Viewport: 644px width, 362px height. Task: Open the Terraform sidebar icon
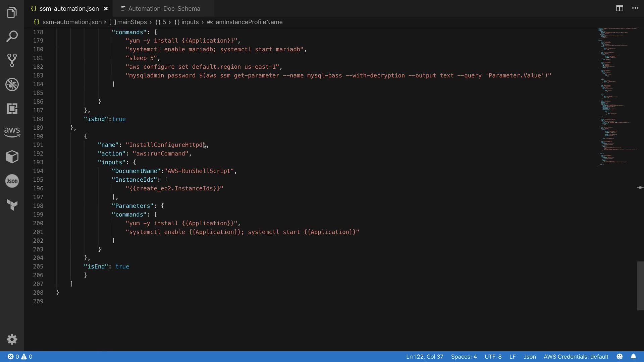point(12,205)
